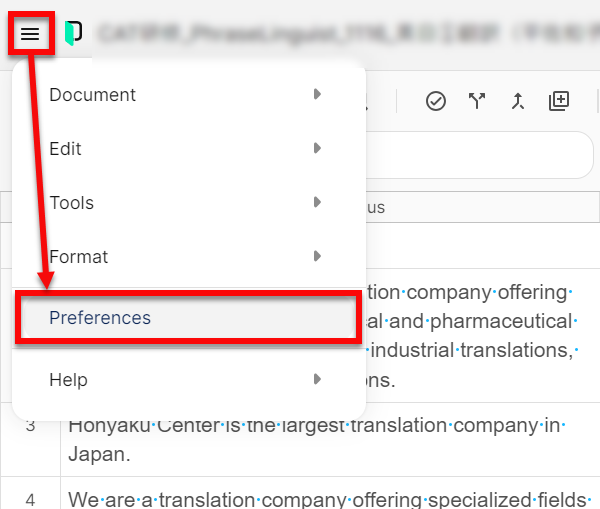Expand the Help submenu arrow
600x509 pixels.
[x=317, y=380]
